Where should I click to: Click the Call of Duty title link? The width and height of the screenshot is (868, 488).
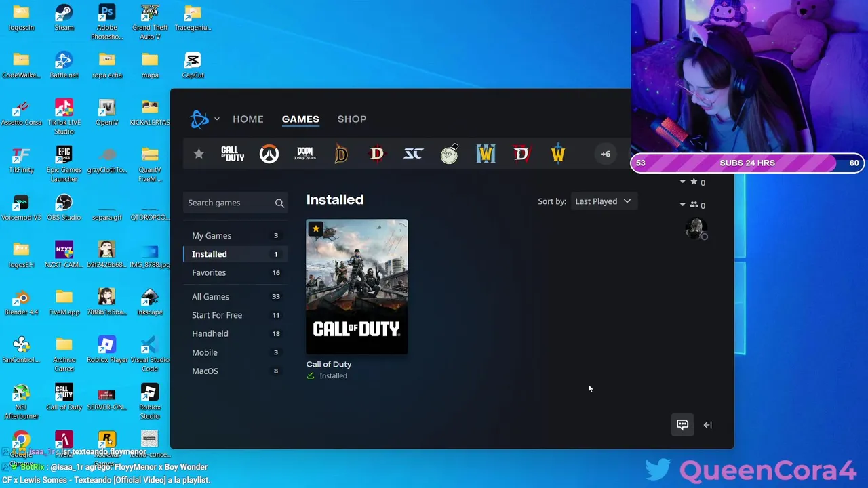coord(329,364)
